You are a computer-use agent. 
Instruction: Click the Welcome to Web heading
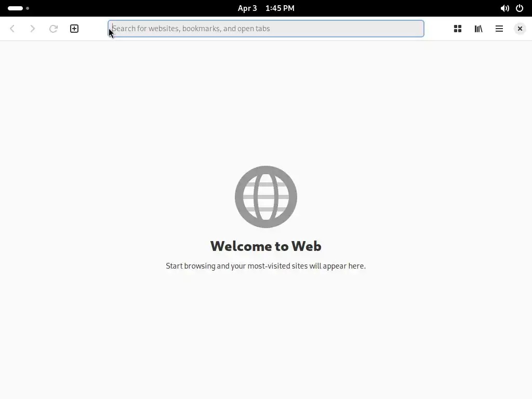[x=266, y=246]
